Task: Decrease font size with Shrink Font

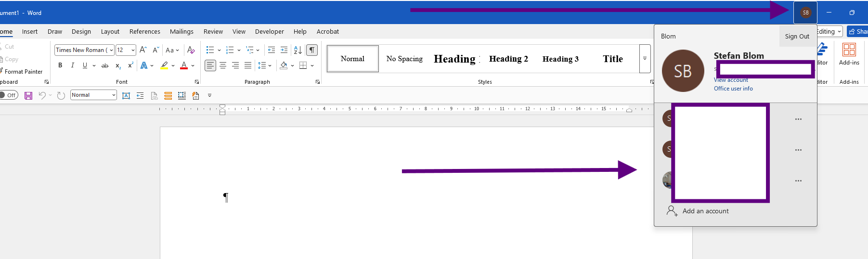Action: (155, 50)
